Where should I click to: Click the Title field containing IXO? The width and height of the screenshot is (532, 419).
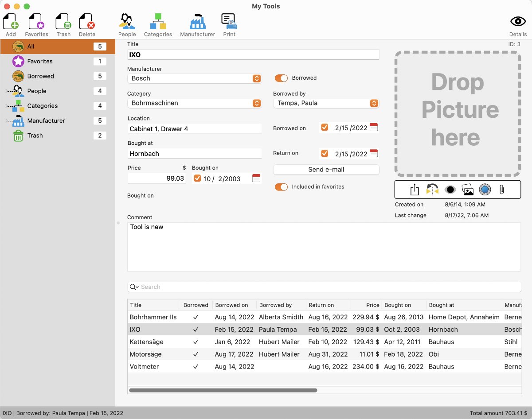coord(253,54)
